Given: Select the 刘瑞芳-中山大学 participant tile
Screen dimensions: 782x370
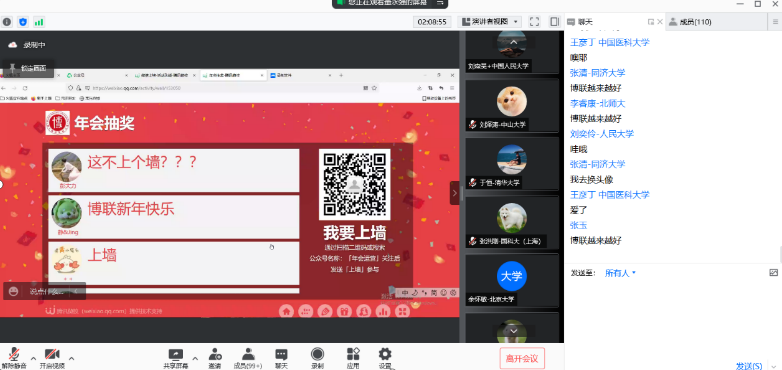Looking at the screenshot, I should [512, 105].
